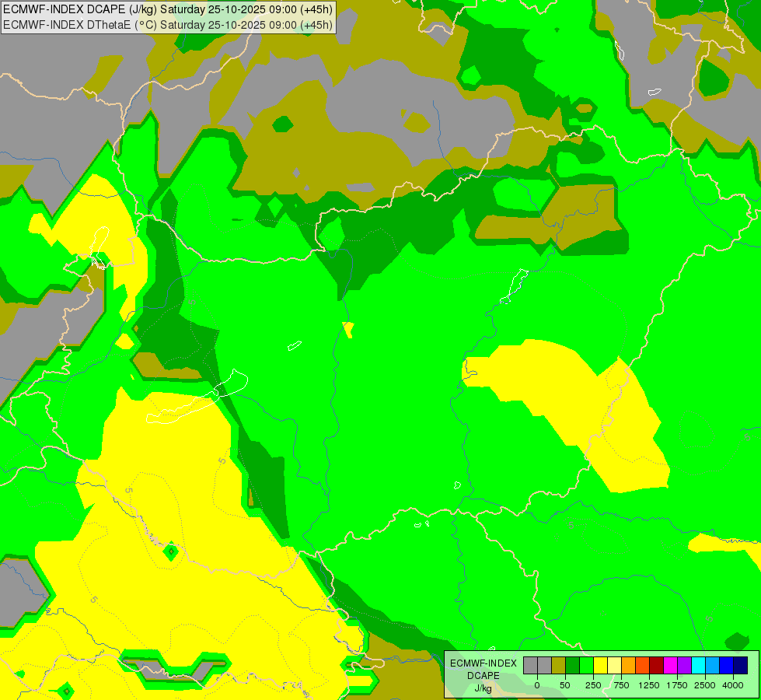Click the DCAPE title line at top

tap(168, 9)
